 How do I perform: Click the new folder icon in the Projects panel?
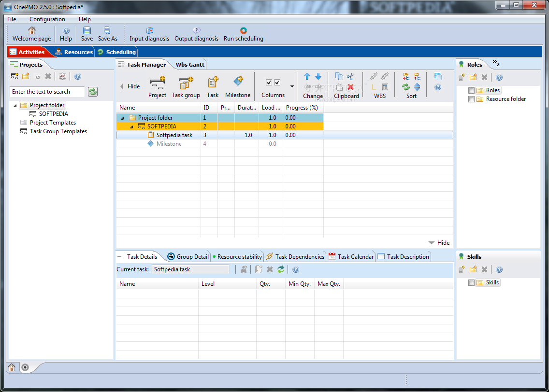(26, 76)
